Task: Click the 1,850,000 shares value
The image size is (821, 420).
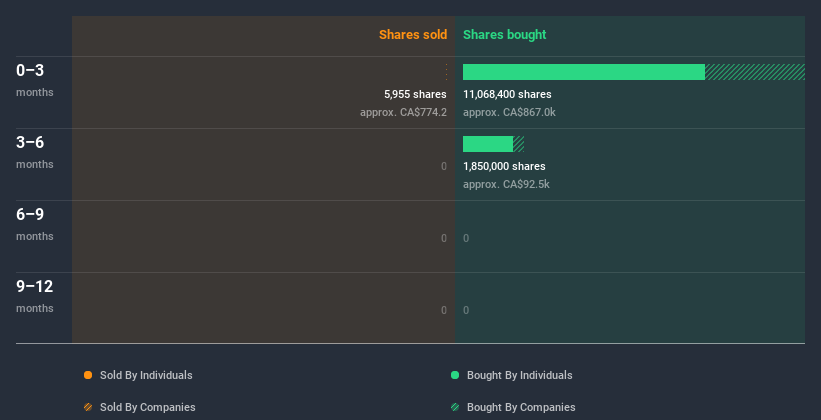Action: click(x=504, y=166)
